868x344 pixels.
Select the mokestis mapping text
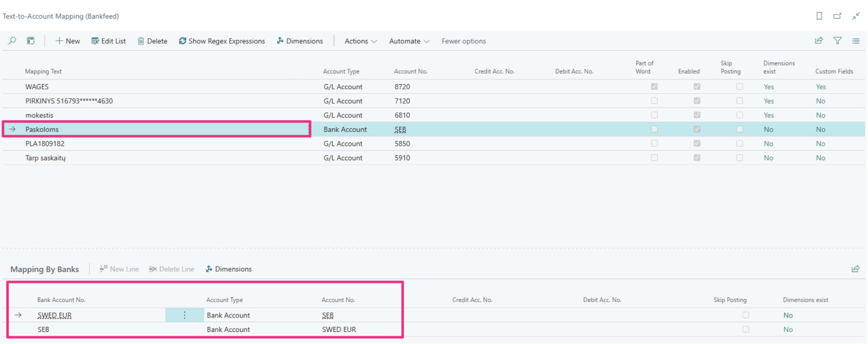pyautogui.click(x=39, y=115)
